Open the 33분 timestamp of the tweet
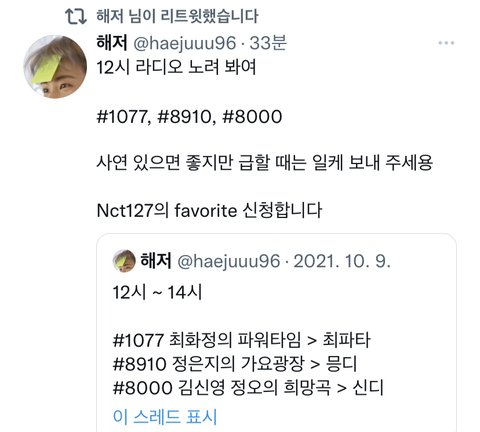480x432 pixels. pos(268,43)
